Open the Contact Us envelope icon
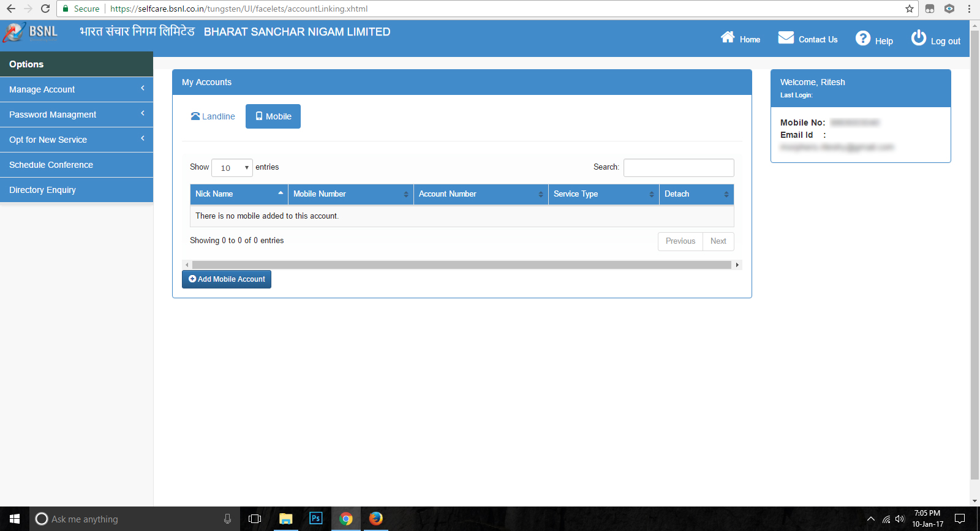Viewport: 980px width, 531px height. [x=786, y=38]
